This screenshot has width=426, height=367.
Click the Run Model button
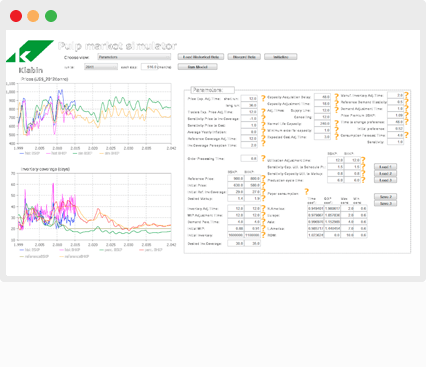(x=197, y=67)
